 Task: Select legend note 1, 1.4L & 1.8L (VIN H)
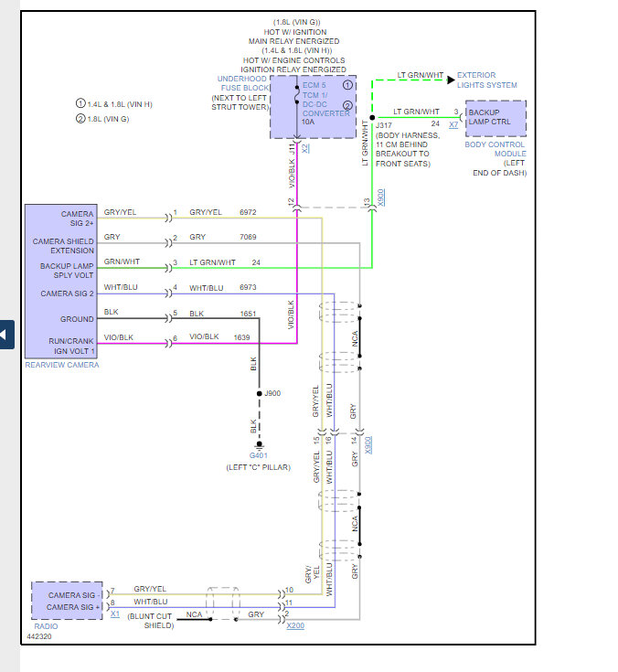click(x=114, y=103)
